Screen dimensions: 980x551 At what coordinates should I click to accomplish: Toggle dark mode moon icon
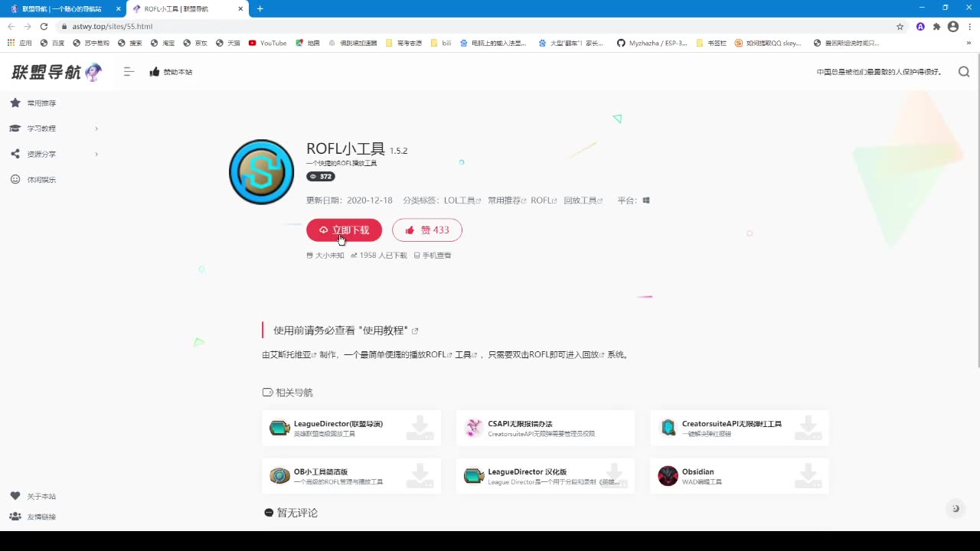tap(955, 509)
